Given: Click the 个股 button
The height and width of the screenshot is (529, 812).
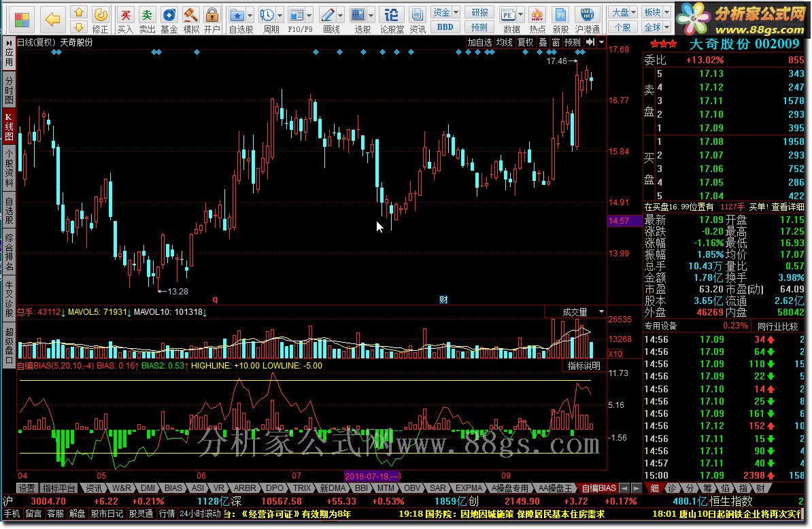Looking at the screenshot, I should (x=622, y=27).
